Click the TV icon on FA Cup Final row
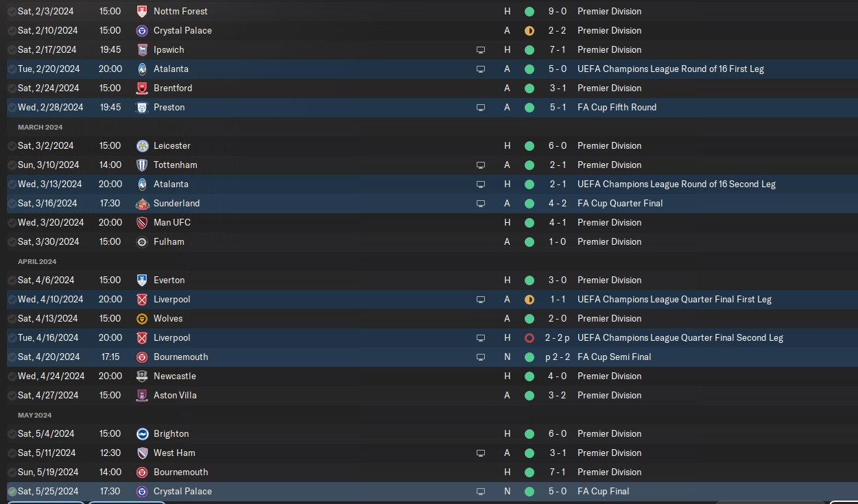 481,492
